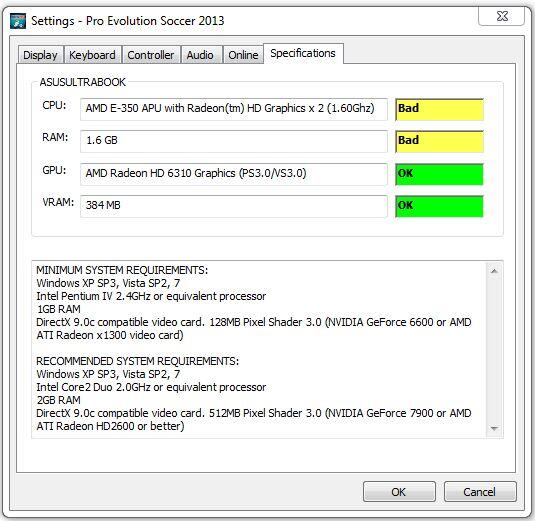Click the requirements scrollbar down arrow

coord(494,429)
